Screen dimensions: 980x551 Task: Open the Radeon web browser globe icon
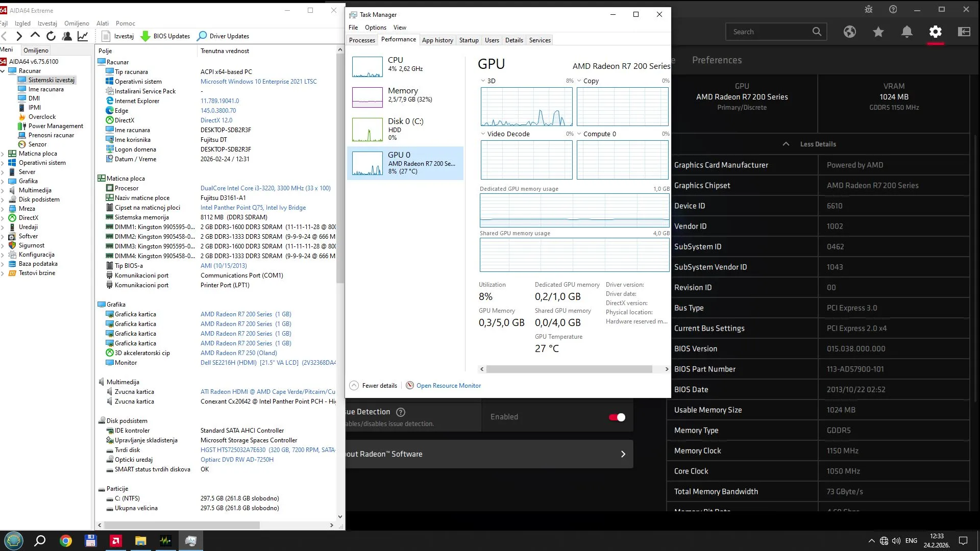click(849, 32)
